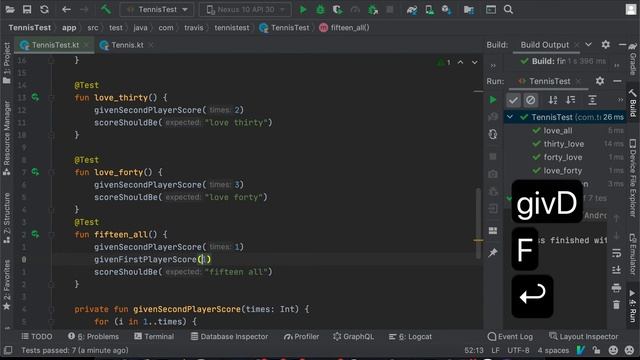
Task: Click the Print console output icon
Action: click(616, 288)
